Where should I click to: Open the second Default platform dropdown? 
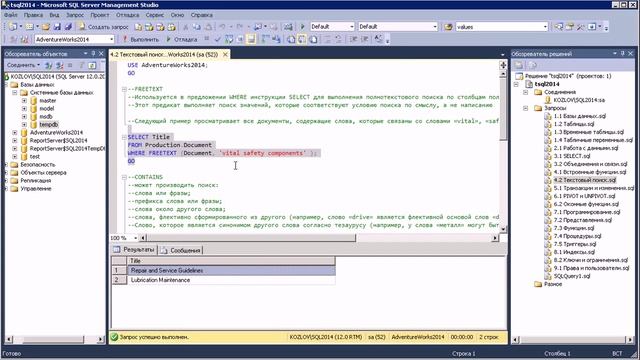[435, 27]
